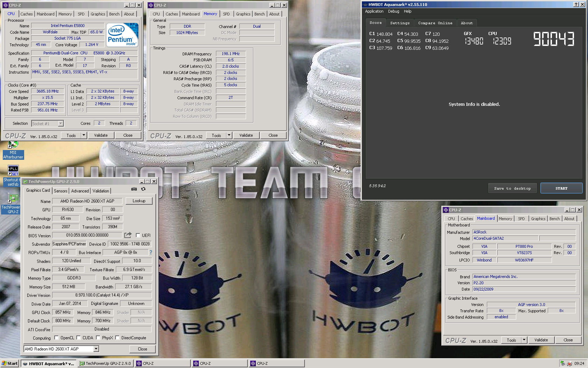Open the About tab in the CPU-Z Memory window
This screenshot has height=368, width=588.
(x=274, y=14)
